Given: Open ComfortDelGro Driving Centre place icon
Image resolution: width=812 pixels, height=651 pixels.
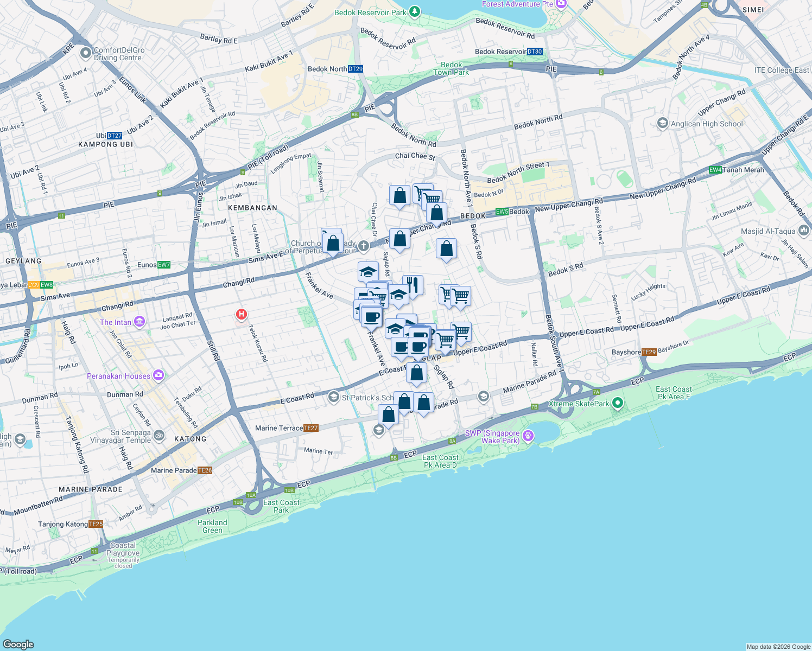Looking at the screenshot, I should [85, 53].
